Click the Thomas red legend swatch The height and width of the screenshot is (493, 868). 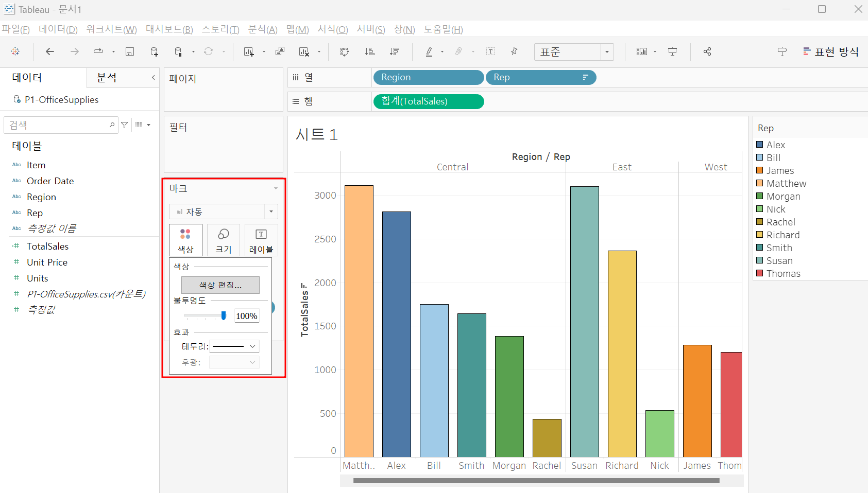760,273
